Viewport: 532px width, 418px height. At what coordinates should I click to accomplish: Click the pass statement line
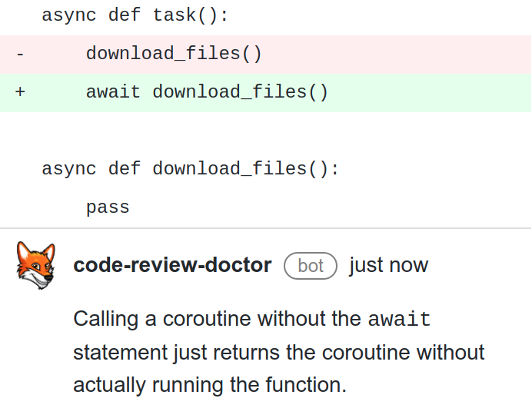(x=108, y=207)
